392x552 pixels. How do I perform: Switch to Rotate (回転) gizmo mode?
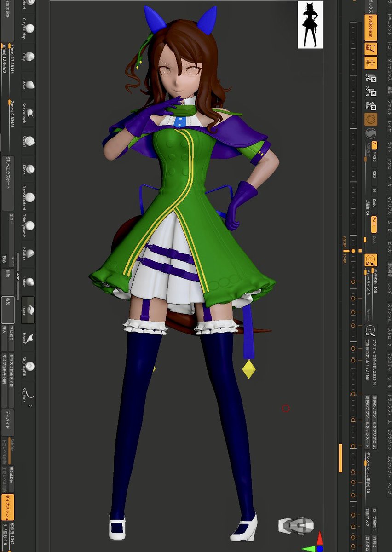(371, 106)
